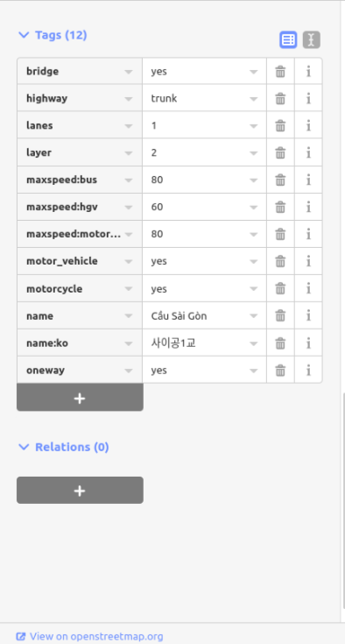The height and width of the screenshot is (644, 345).
Task: Delete the bridge tag
Action: tap(280, 72)
